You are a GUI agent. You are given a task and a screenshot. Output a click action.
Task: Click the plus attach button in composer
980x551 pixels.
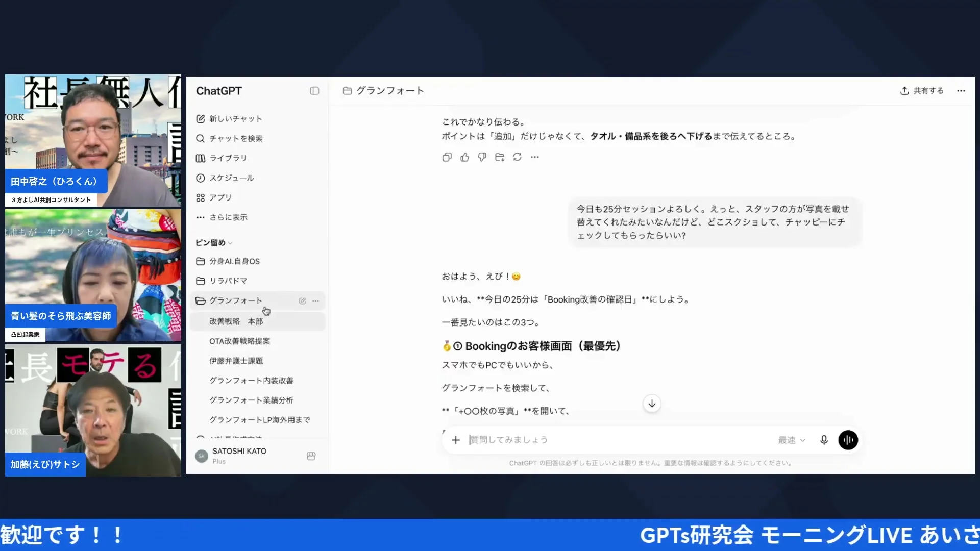tap(456, 440)
